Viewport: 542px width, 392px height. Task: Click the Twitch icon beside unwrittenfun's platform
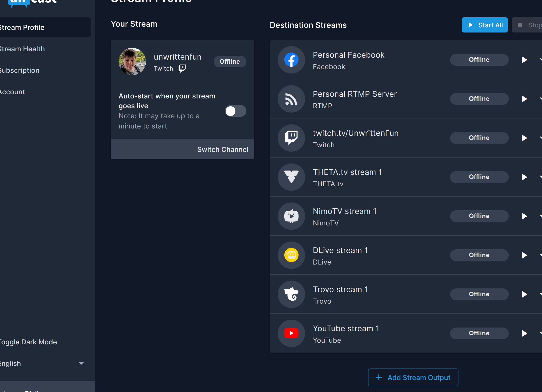182,68
